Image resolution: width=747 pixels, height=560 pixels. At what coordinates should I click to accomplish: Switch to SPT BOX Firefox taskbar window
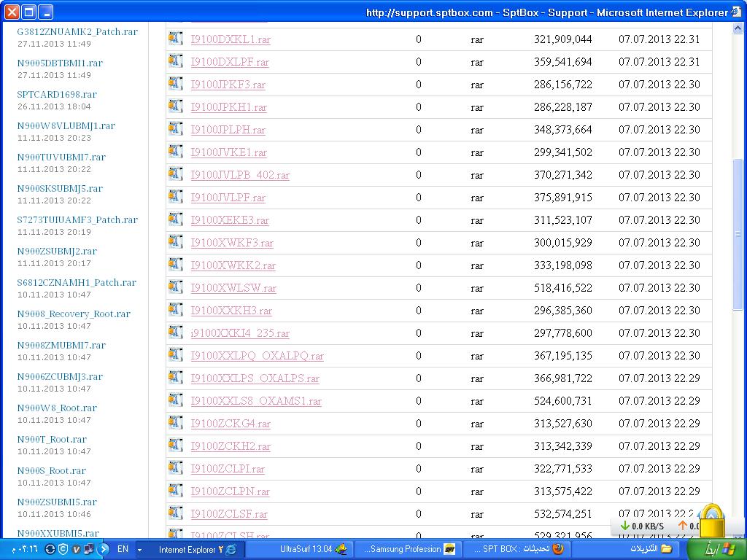517,549
